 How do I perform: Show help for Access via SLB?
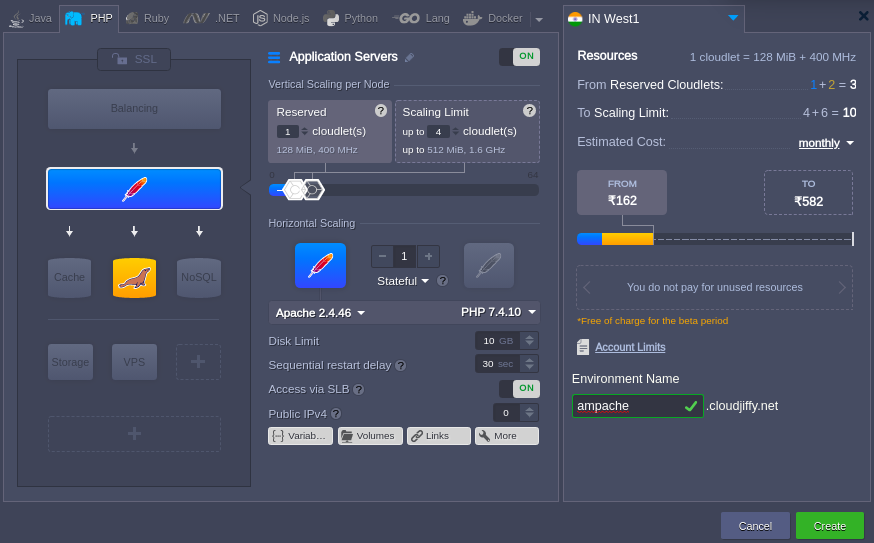click(359, 390)
